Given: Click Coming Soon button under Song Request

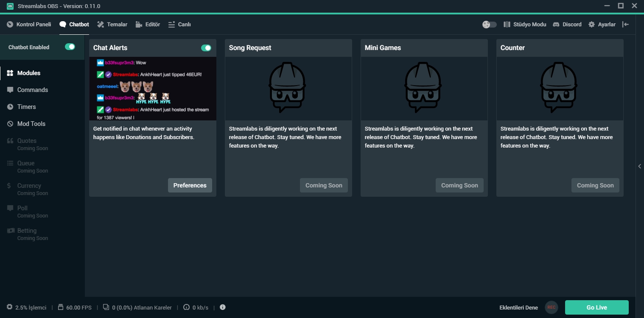Looking at the screenshot, I should 324,185.
